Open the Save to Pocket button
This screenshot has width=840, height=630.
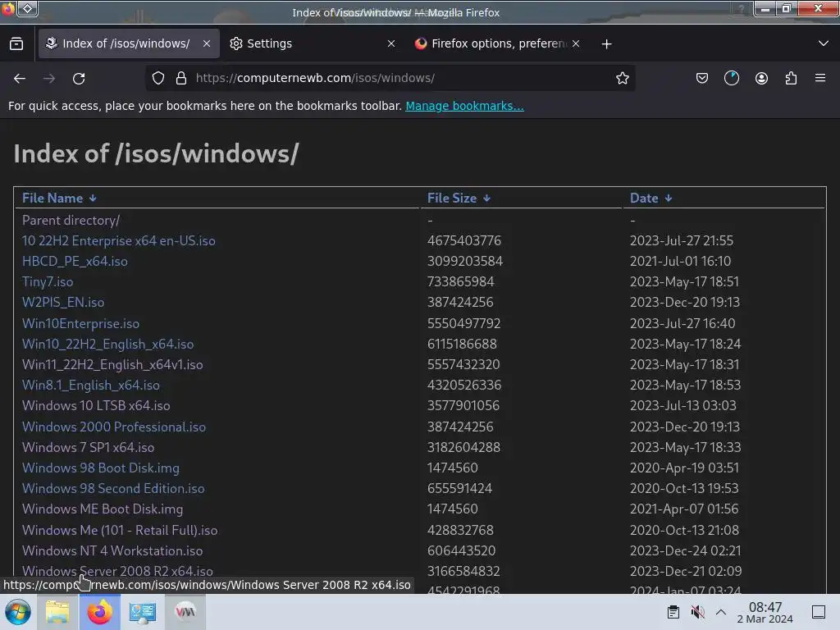click(x=702, y=78)
